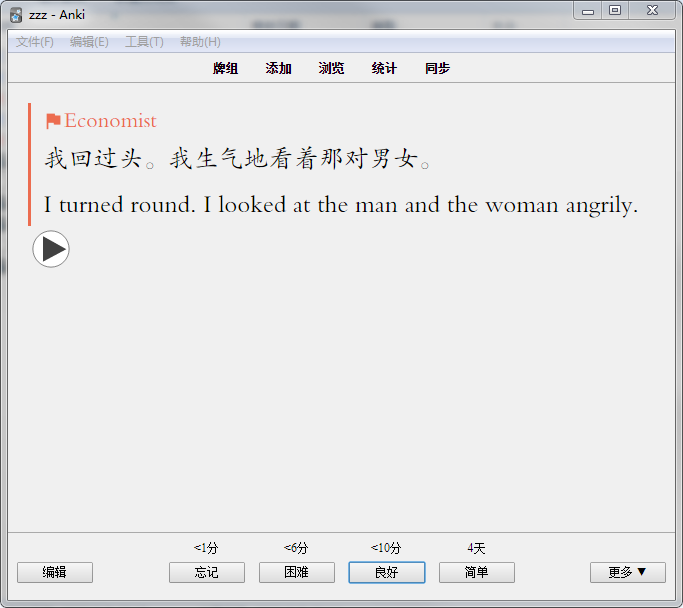
Task: Go to 牌组 decks view
Action: coord(225,68)
